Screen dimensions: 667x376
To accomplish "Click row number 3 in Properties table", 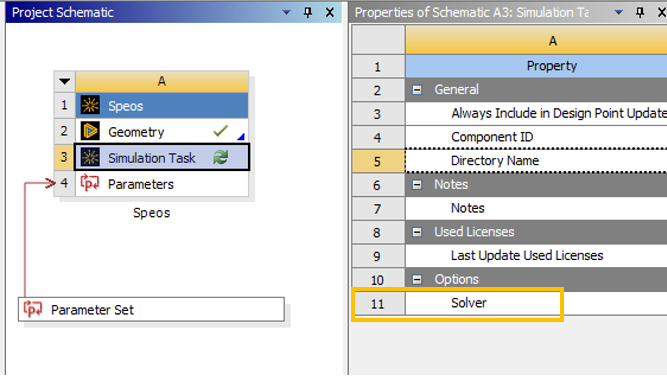I will coord(378,114).
